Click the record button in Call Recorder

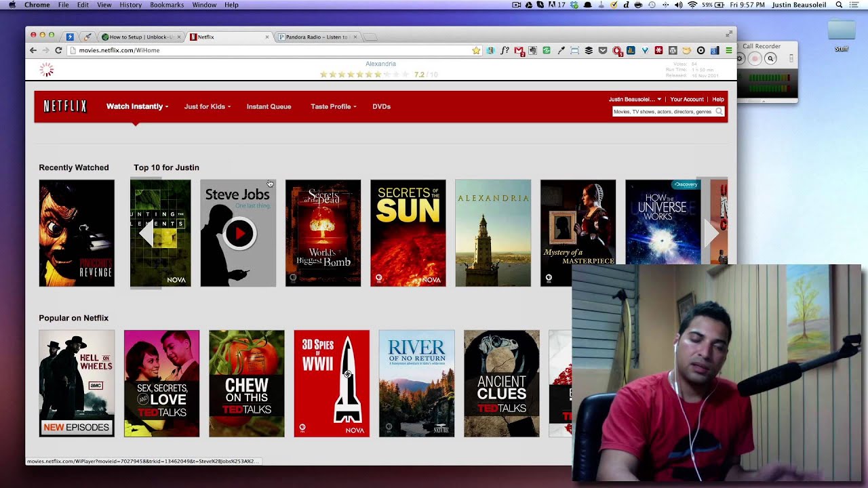pos(755,59)
